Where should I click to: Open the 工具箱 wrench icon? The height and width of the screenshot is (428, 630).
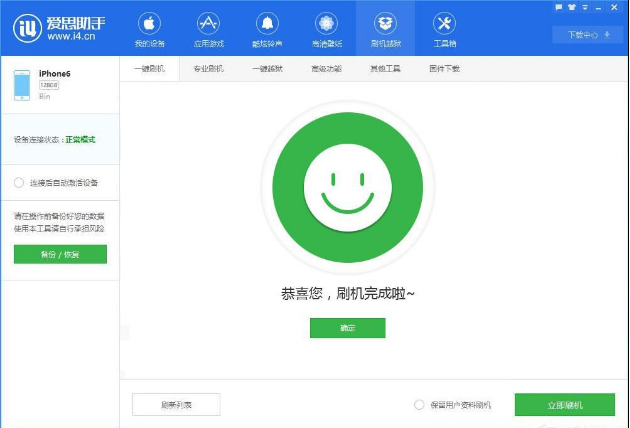[x=444, y=24]
